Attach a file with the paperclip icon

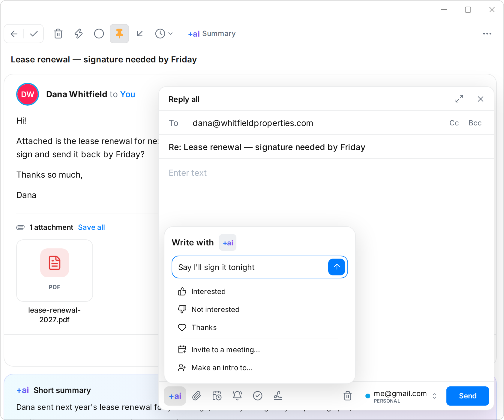pyautogui.click(x=196, y=396)
